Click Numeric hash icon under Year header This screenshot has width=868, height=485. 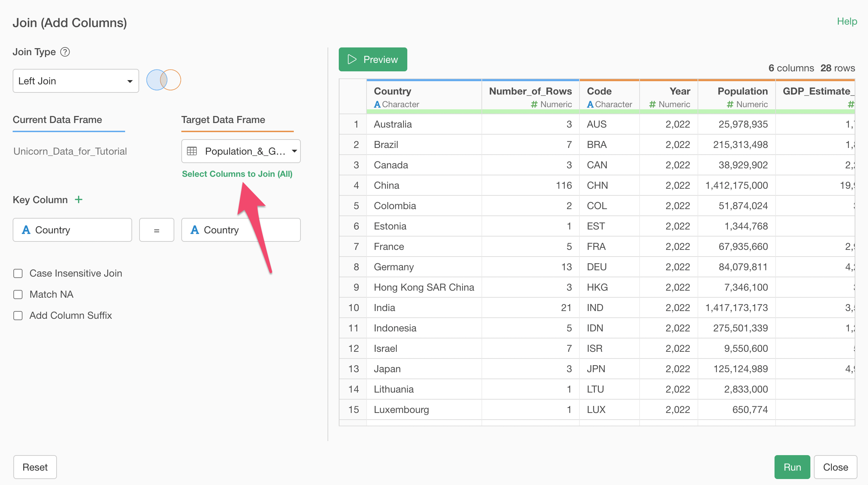pos(652,104)
